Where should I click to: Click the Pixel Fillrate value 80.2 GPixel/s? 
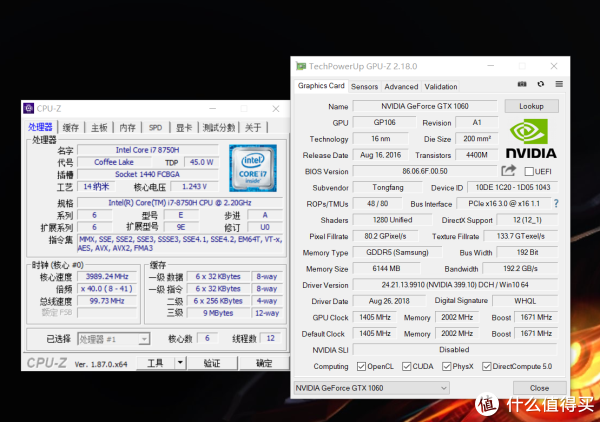[385, 236]
